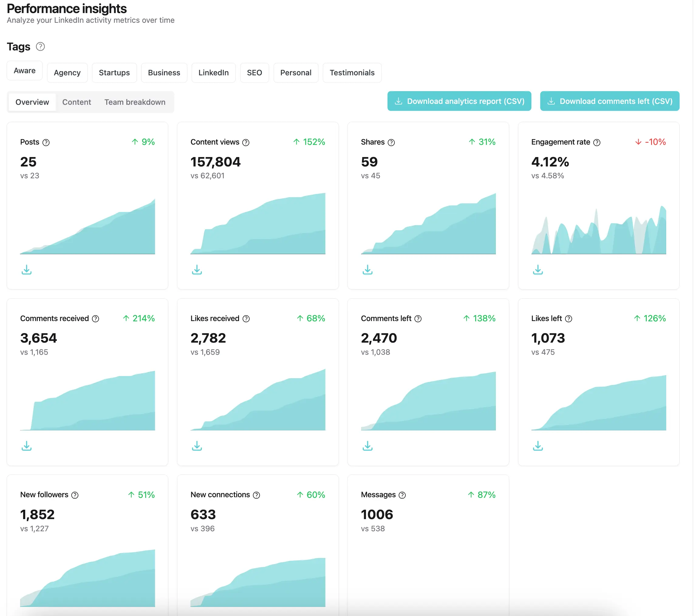Toggle the Aware tag filter

tap(24, 70)
